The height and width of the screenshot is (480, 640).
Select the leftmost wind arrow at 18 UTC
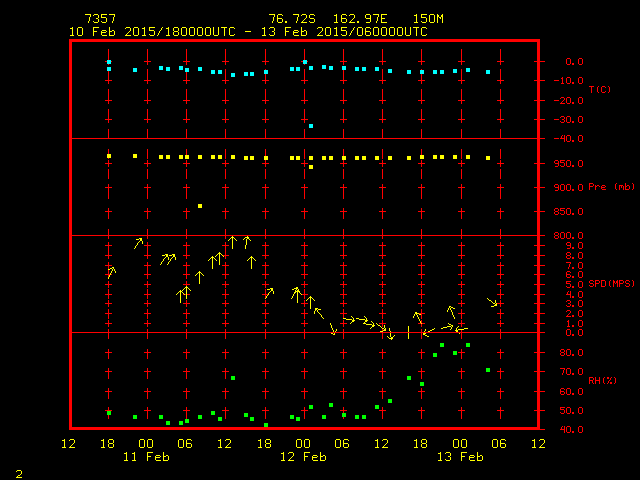point(111,271)
